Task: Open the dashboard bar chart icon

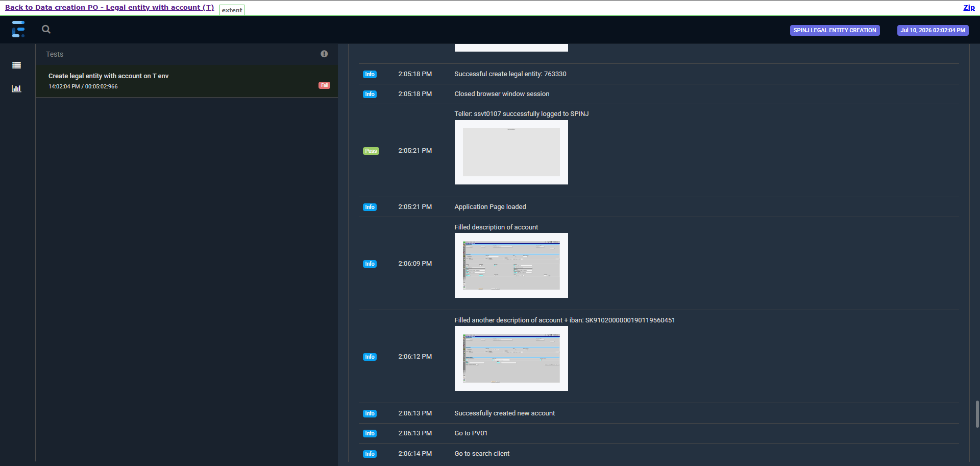Action: click(x=17, y=88)
